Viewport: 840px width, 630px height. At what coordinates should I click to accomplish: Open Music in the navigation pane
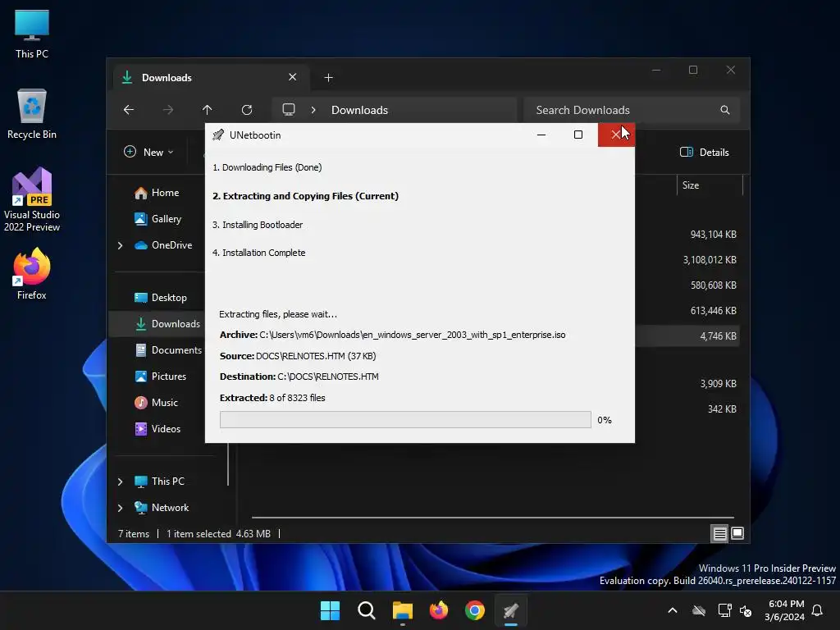156,403
